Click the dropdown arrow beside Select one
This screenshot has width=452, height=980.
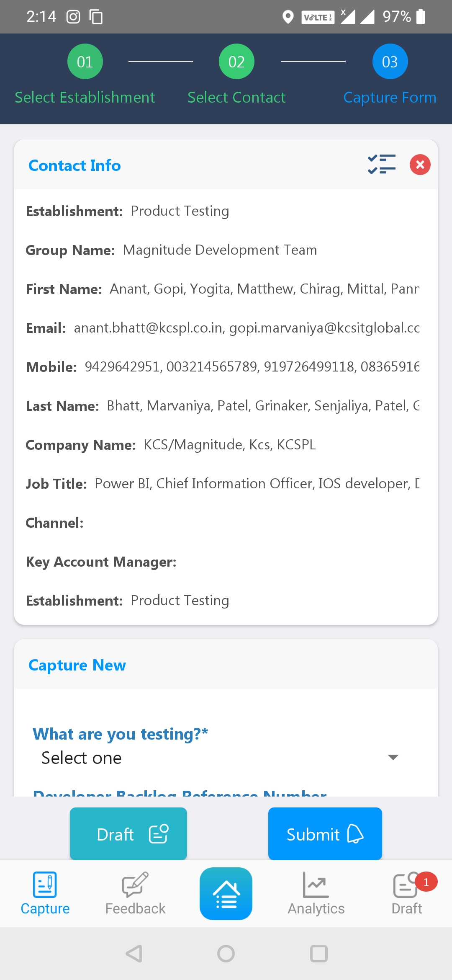click(393, 757)
